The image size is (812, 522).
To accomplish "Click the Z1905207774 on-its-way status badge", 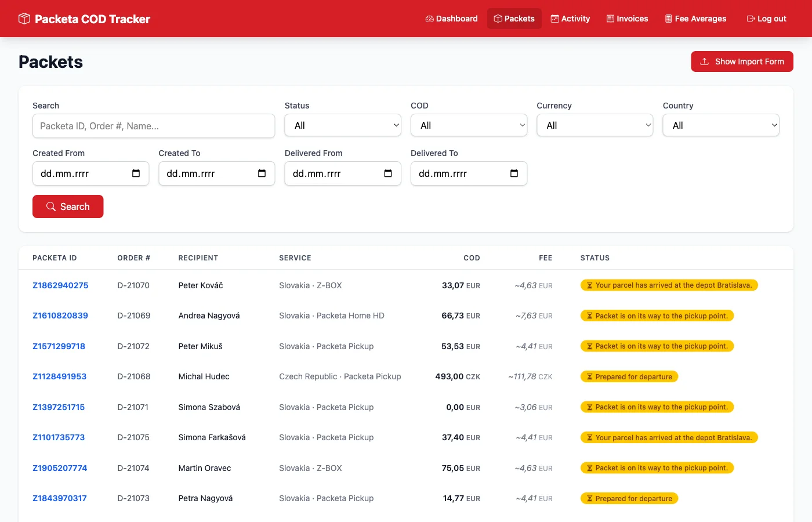I will (x=657, y=468).
